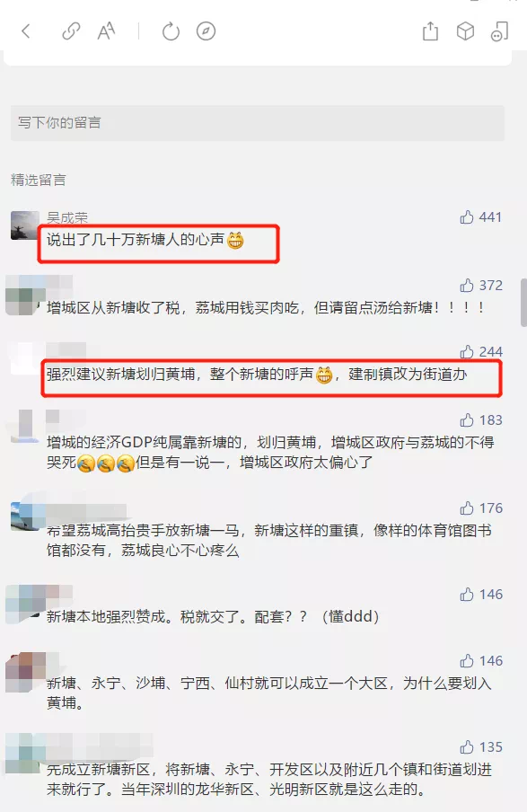Refresh the page with reload icon

pyautogui.click(x=171, y=31)
